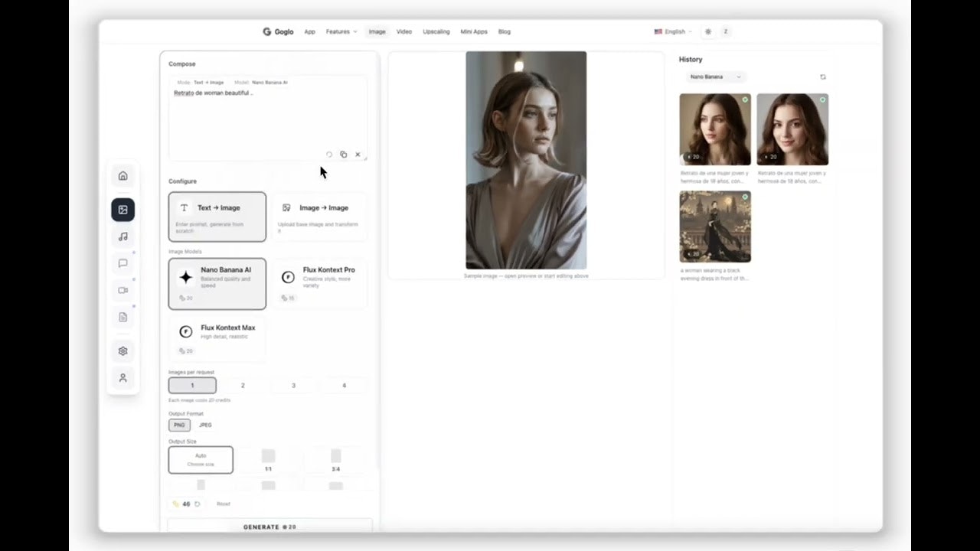
Task: Open the Mini Apps menu item
Action: coord(474,31)
